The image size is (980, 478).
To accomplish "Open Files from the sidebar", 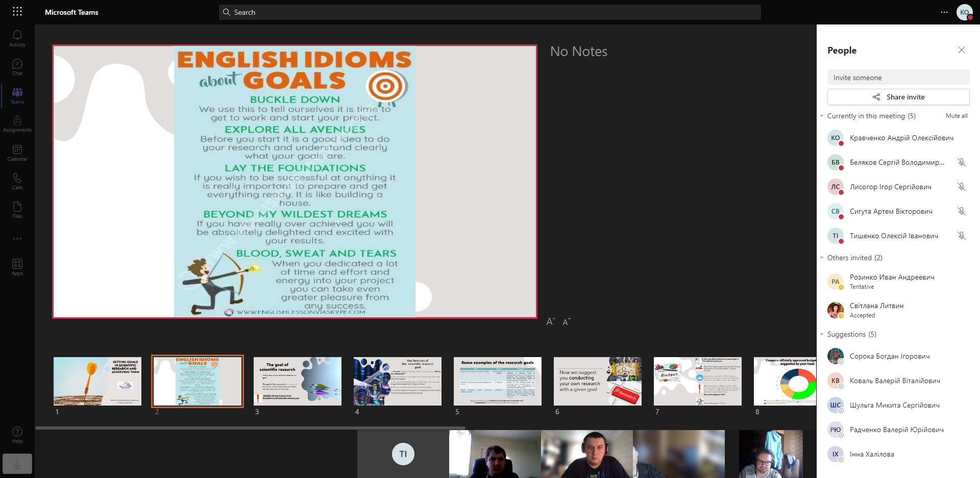I will pyautogui.click(x=17, y=210).
